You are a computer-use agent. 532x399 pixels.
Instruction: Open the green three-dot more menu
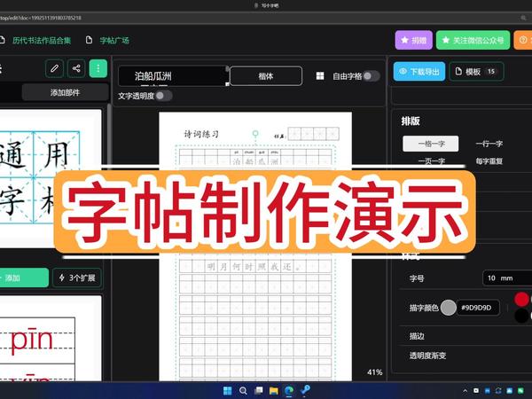pyautogui.click(x=98, y=68)
